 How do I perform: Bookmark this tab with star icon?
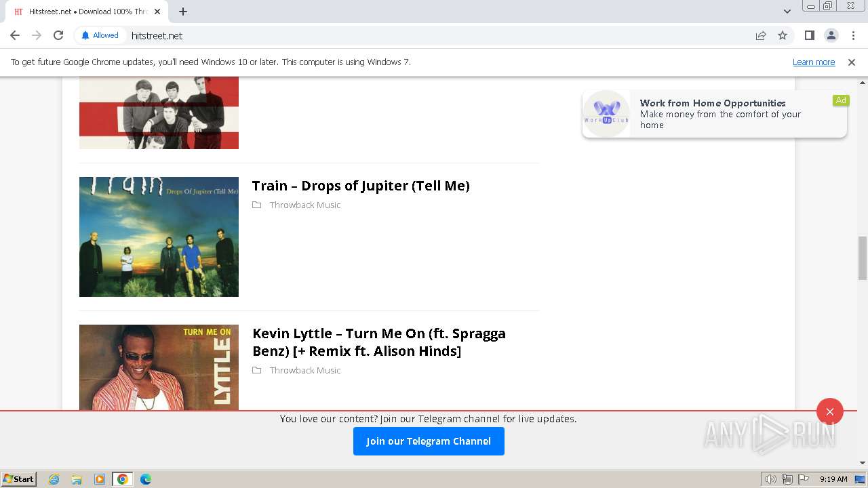(783, 35)
